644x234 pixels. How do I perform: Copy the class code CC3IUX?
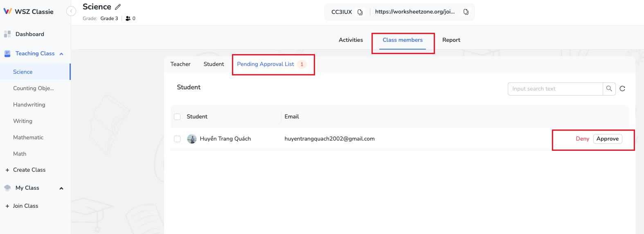[x=360, y=12]
